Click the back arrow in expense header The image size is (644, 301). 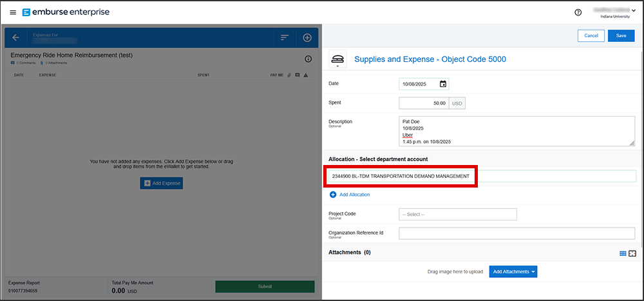(16, 37)
